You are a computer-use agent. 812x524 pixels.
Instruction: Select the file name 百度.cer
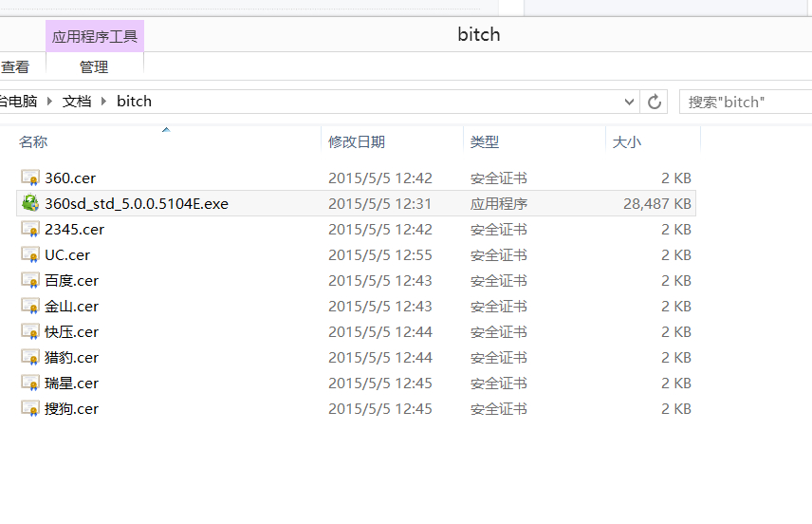click(x=71, y=281)
